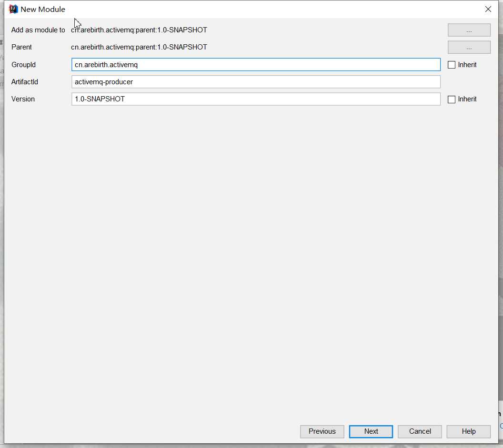Click the GroupId label

pos(23,65)
